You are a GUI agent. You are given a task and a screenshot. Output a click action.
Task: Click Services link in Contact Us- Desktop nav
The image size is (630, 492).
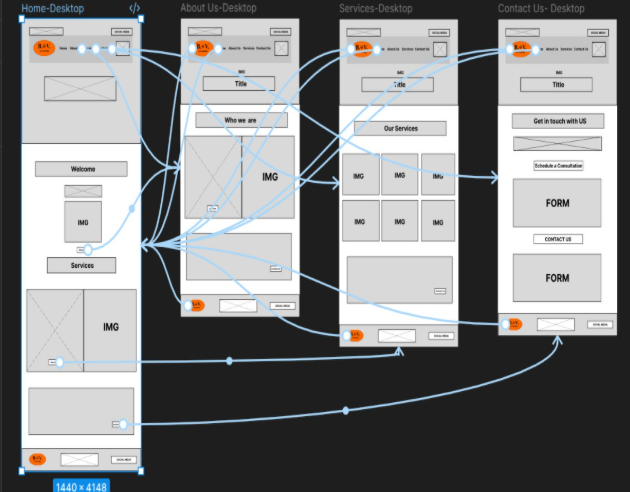pyautogui.click(x=566, y=49)
